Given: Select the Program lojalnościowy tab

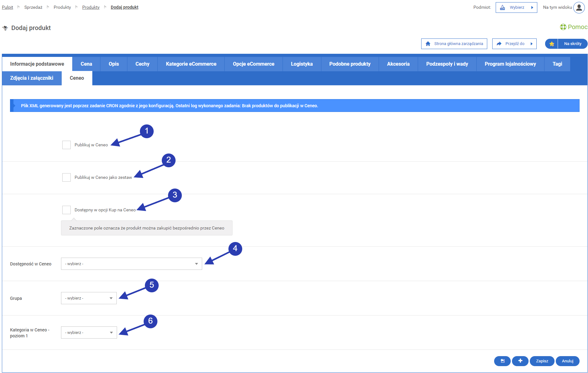Looking at the screenshot, I should [x=510, y=64].
